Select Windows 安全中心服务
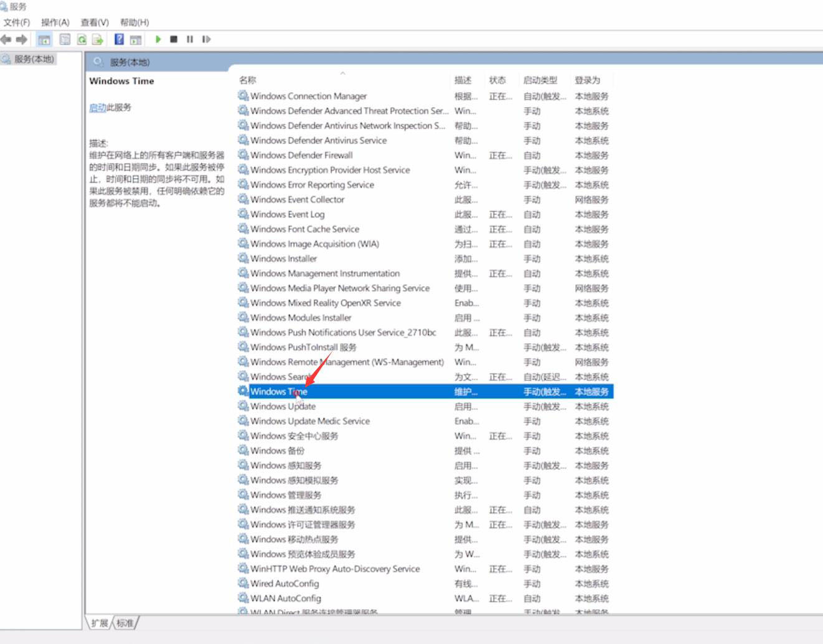This screenshot has width=823, height=644. (x=425, y=436)
